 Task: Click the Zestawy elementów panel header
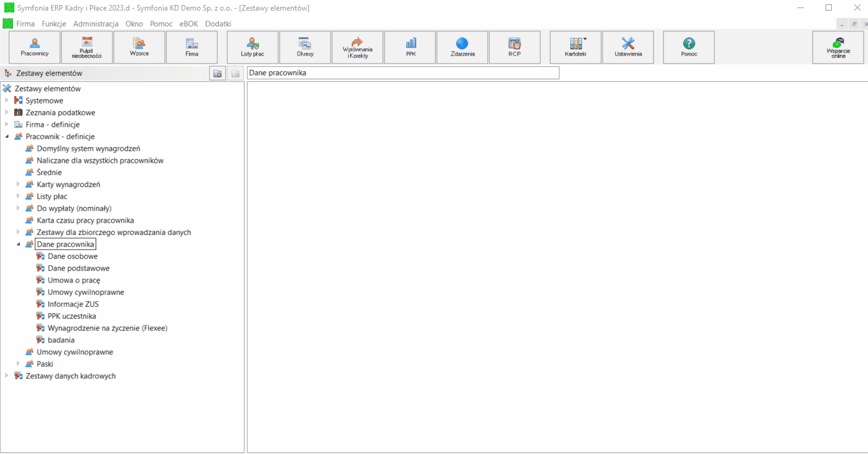pyautogui.click(x=49, y=73)
